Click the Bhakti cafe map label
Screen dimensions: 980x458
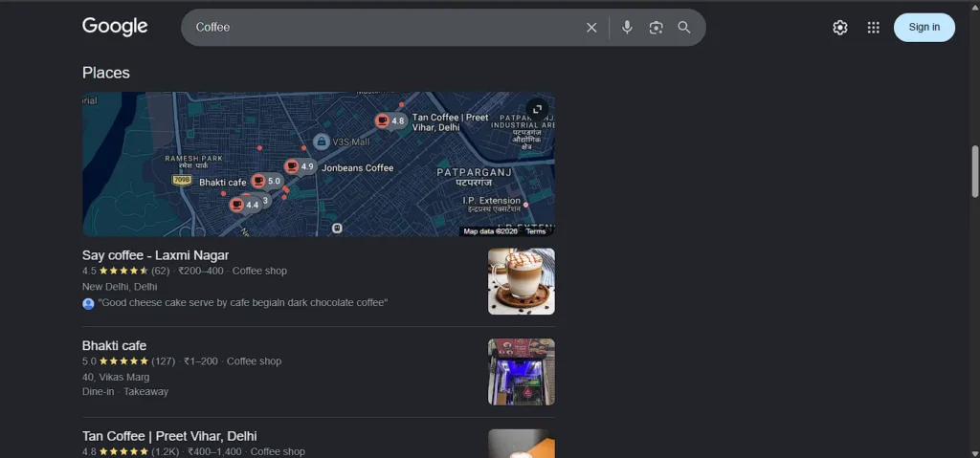click(223, 183)
